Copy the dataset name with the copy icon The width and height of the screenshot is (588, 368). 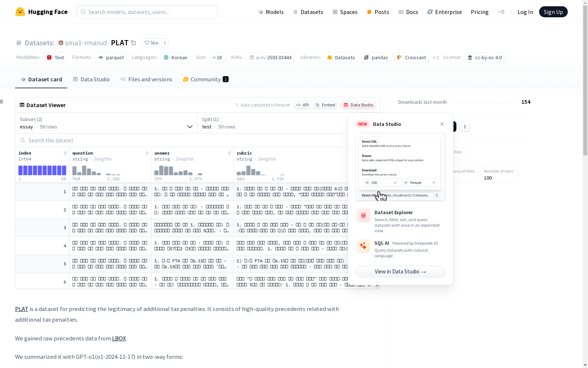pyautogui.click(x=133, y=43)
